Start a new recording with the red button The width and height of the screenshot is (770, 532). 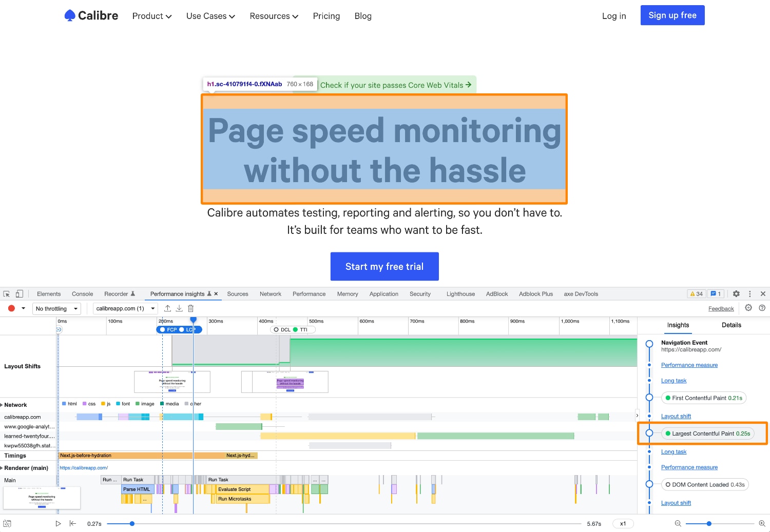[11, 308]
